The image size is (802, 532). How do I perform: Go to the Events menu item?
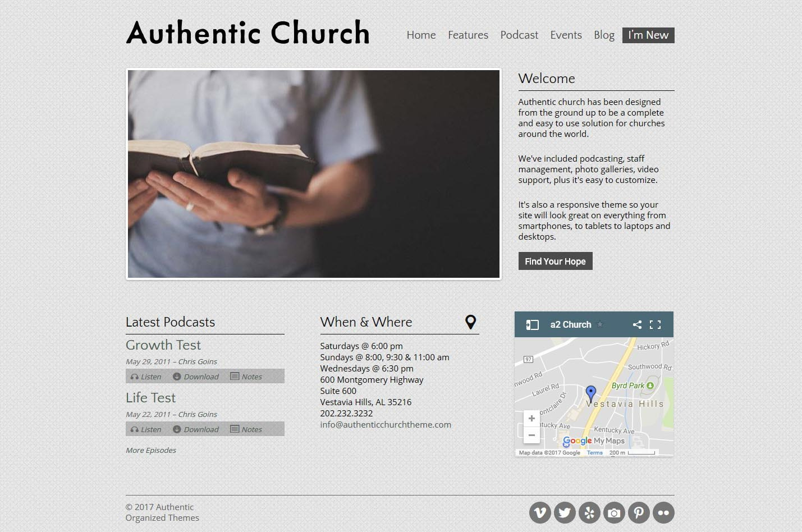coord(566,35)
